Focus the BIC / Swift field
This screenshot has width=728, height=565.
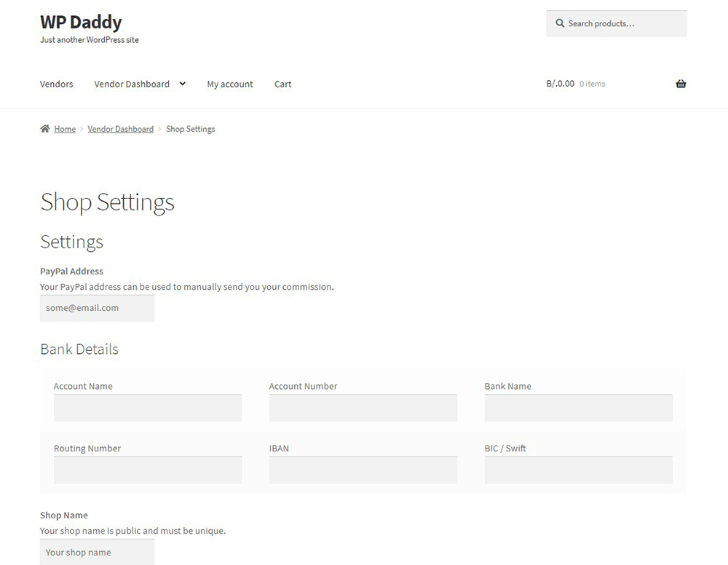pyautogui.click(x=579, y=470)
